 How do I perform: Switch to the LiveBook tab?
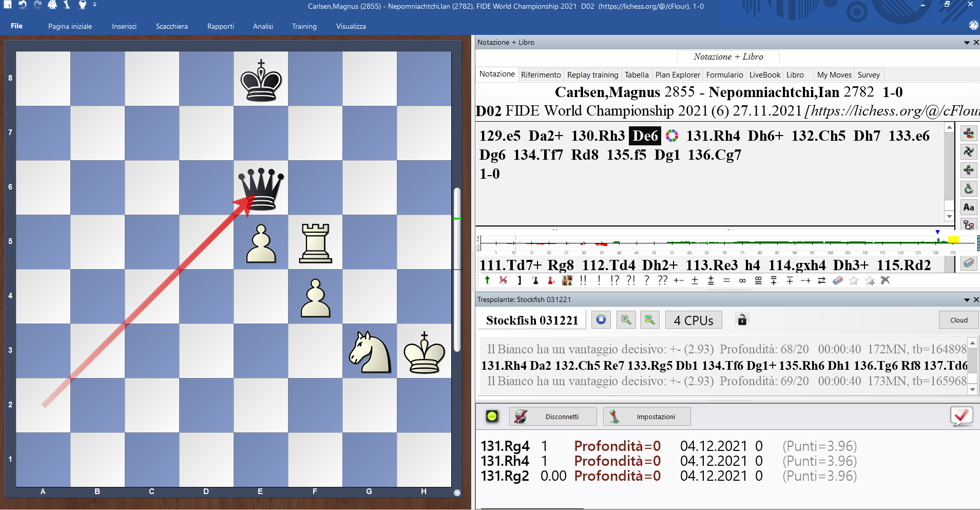pos(765,75)
